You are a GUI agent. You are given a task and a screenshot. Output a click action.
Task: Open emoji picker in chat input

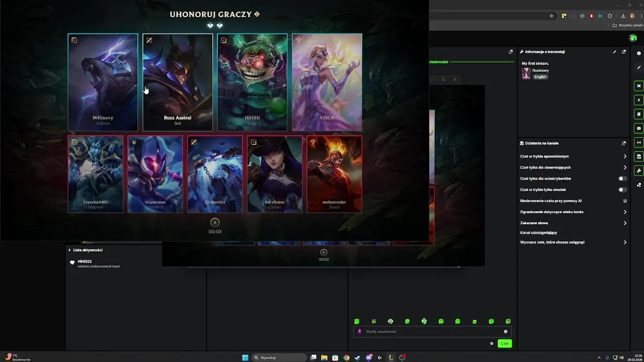click(x=506, y=331)
